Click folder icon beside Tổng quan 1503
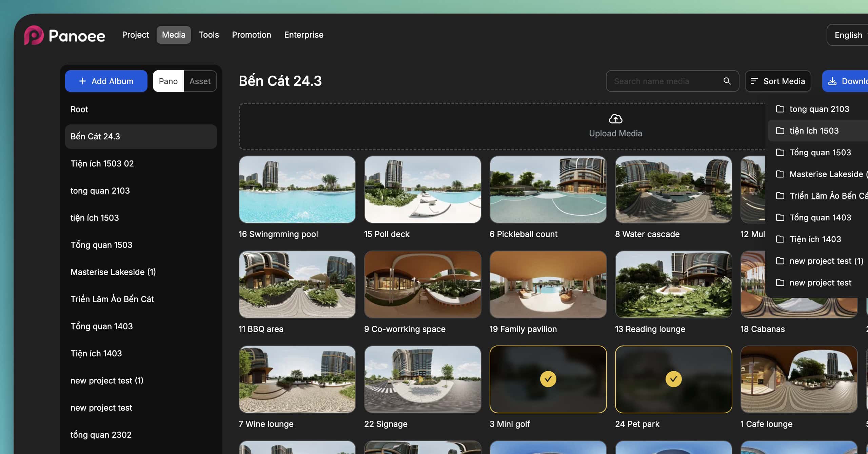 click(780, 152)
